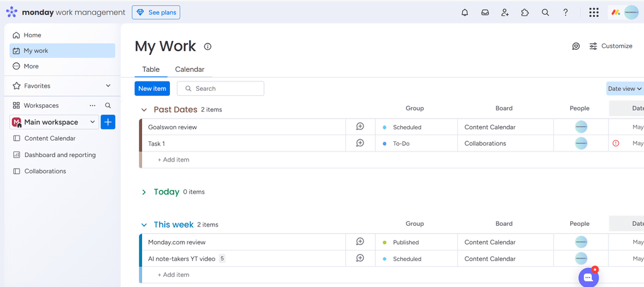644x287 pixels.
Task: Open the Goalswon review item
Action: tap(172, 127)
